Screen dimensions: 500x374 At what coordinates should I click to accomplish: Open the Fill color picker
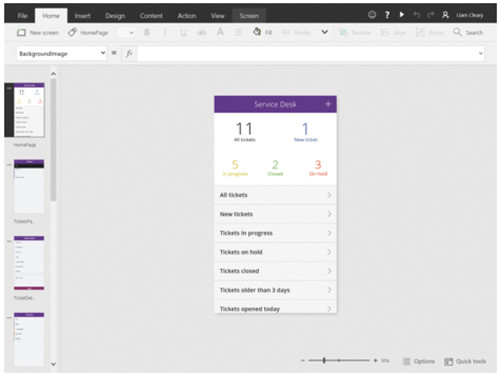[x=262, y=32]
